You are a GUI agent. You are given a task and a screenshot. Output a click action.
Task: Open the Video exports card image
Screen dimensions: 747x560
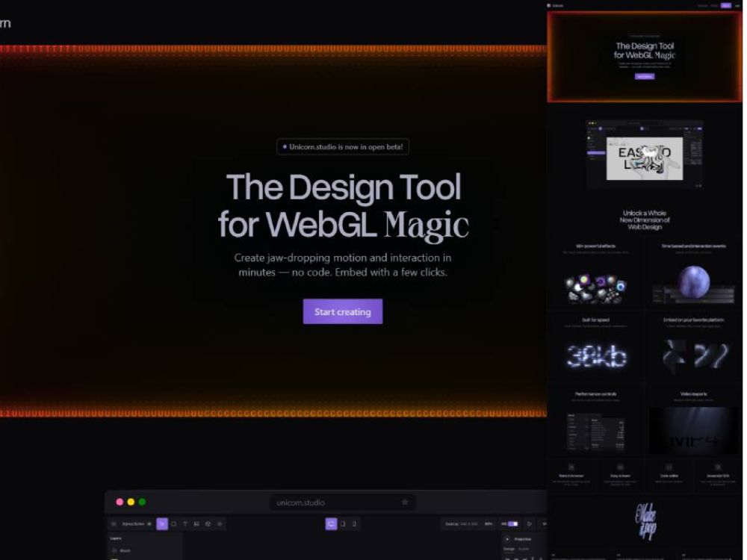pos(693,431)
